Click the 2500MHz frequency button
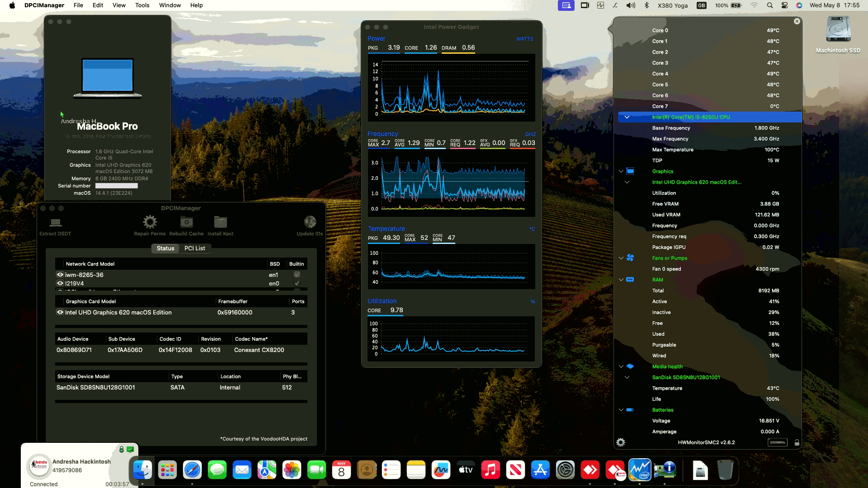868x488 pixels. (777, 442)
